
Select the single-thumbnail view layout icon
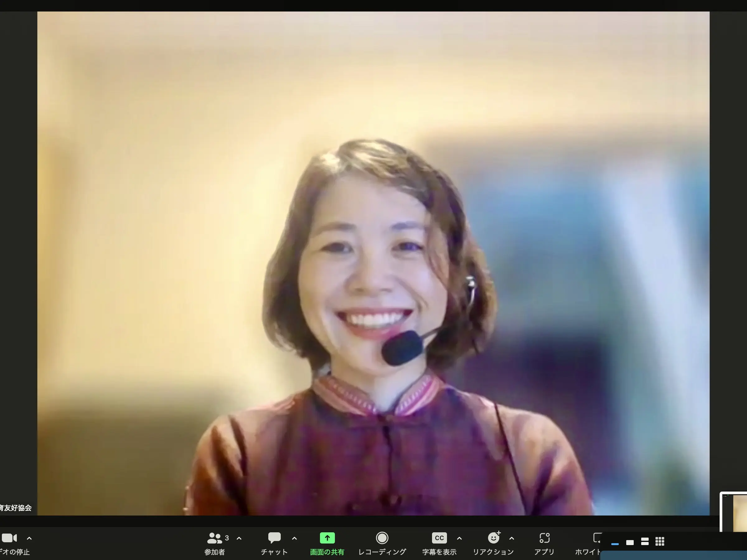click(630, 543)
